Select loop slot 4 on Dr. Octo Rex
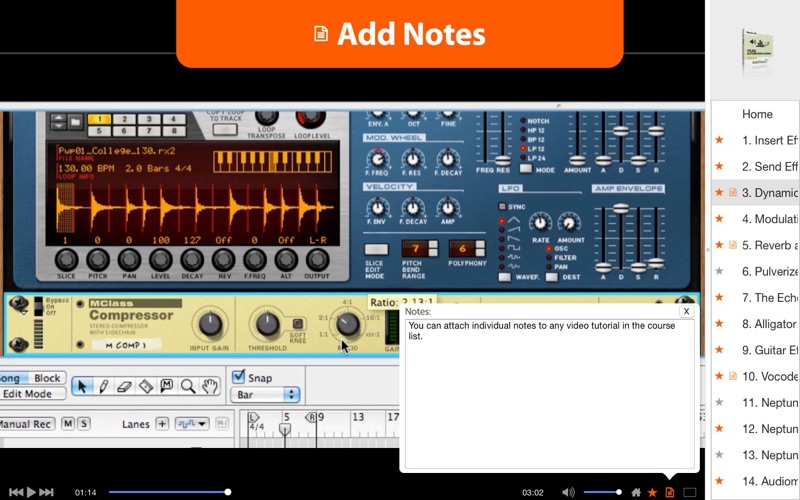The image size is (800, 500). click(173, 119)
